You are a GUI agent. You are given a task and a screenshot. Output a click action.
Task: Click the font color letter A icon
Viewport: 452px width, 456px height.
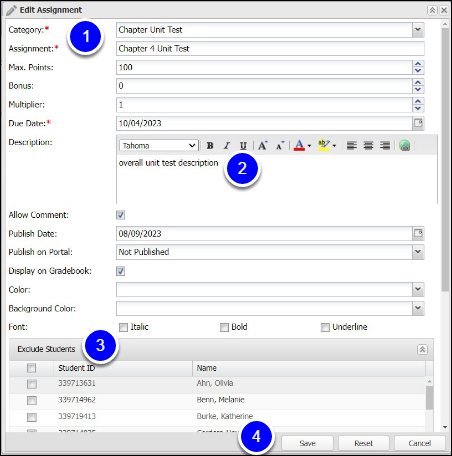(299, 146)
